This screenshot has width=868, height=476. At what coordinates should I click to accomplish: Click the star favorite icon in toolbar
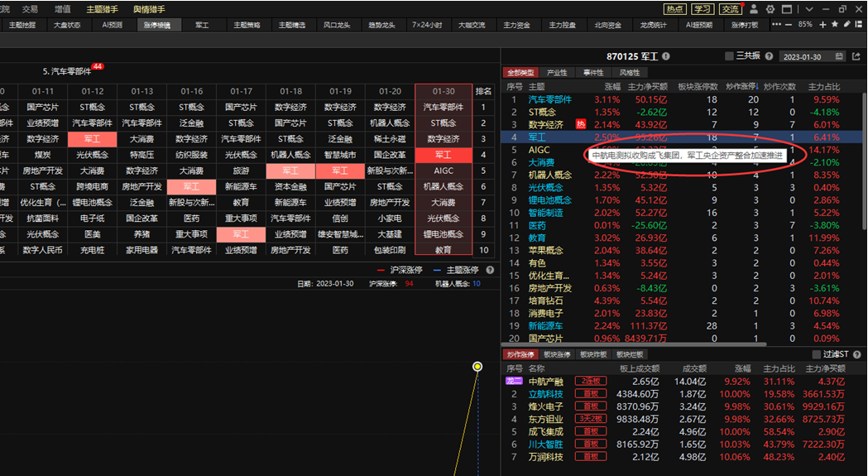click(835, 24)
